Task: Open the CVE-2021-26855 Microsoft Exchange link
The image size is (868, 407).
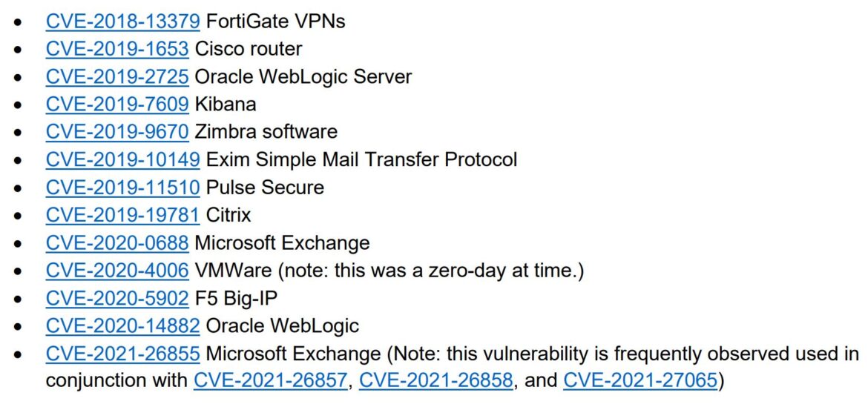Action: [122, 354]
